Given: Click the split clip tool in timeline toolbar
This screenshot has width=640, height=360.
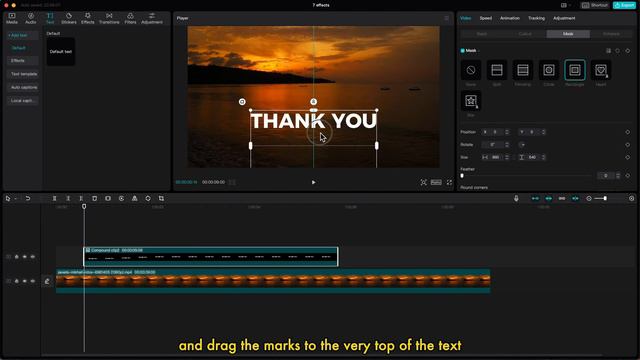Looking at the screenshot, I should tap(54, 198).
